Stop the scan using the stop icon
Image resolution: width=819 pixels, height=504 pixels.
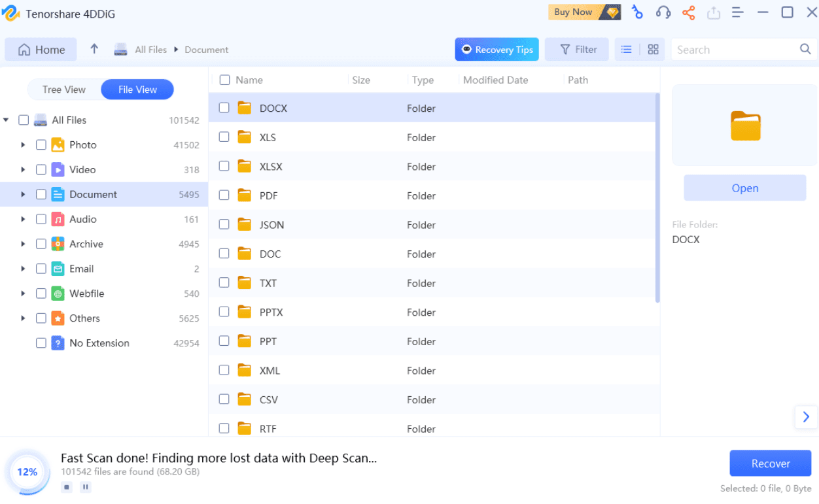[66, 487]
